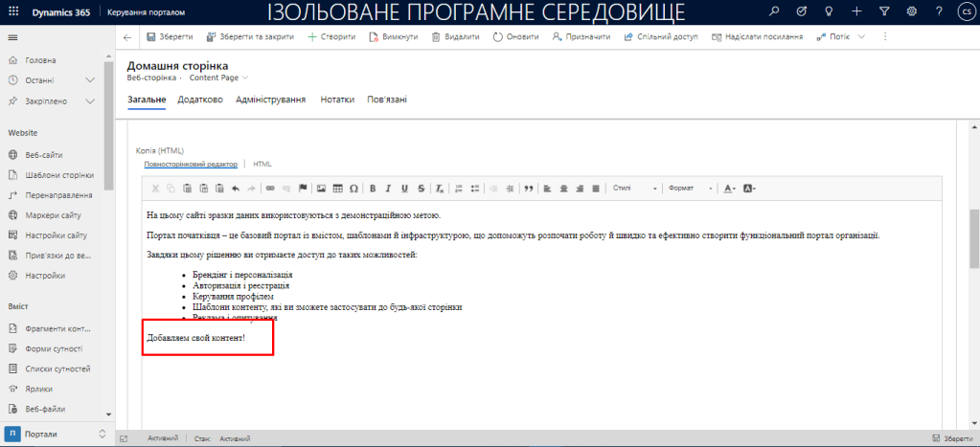This screenshot has width=980, height=447.
Task: Toggle underline formatting
Action: click(404, 188)
